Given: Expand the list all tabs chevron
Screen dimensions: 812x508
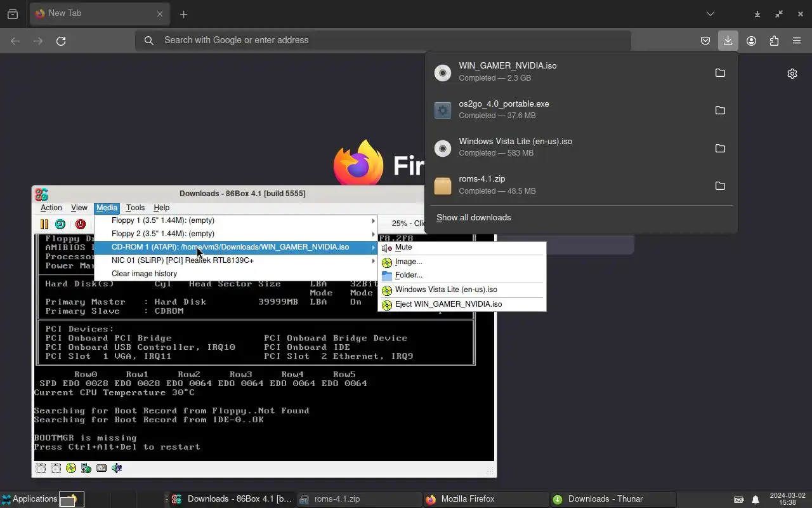Looking at the screenshot, I should pos(710,14).
